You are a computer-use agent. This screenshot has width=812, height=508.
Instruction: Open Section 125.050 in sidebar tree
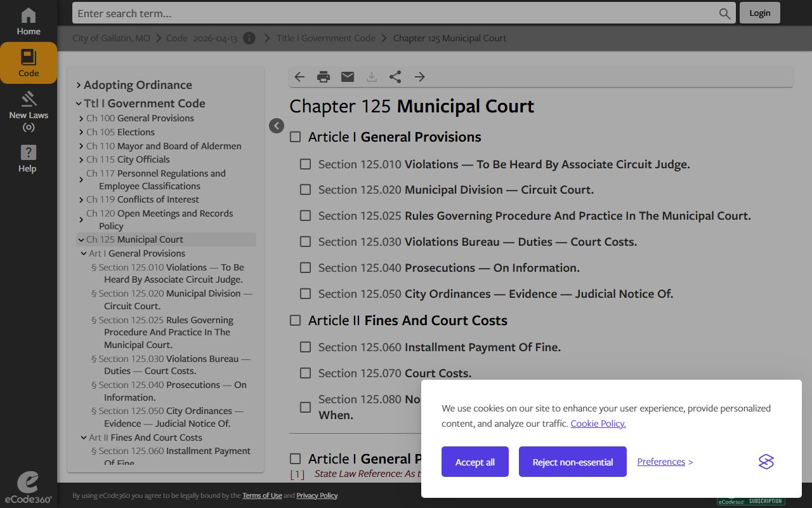pos(168,417)
